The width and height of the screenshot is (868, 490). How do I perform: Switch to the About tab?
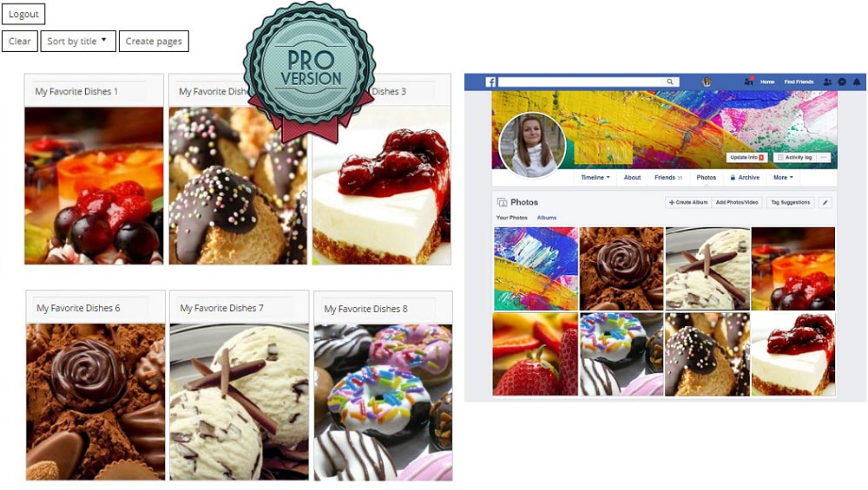632,178
